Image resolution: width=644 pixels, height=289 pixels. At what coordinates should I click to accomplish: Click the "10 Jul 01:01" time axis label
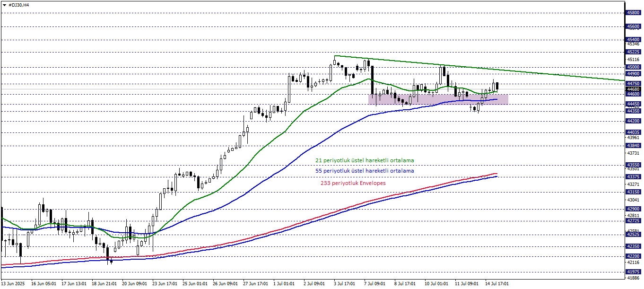[436, 284]
